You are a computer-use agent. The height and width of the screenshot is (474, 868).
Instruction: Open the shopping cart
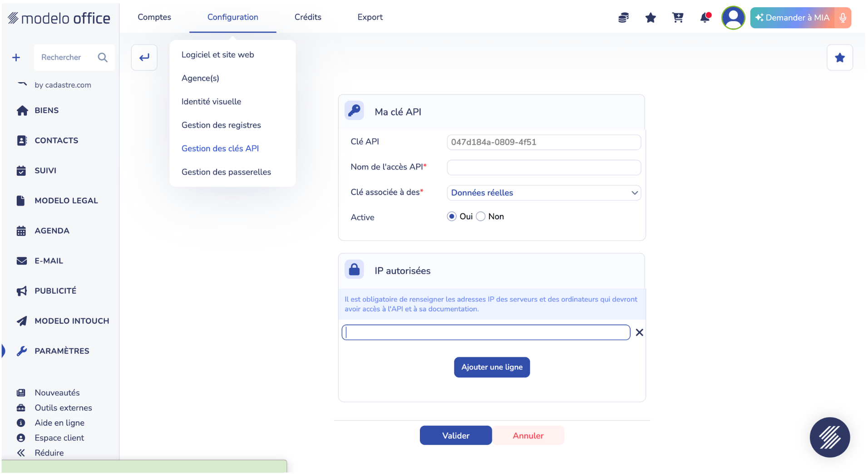tap(678, 18)
